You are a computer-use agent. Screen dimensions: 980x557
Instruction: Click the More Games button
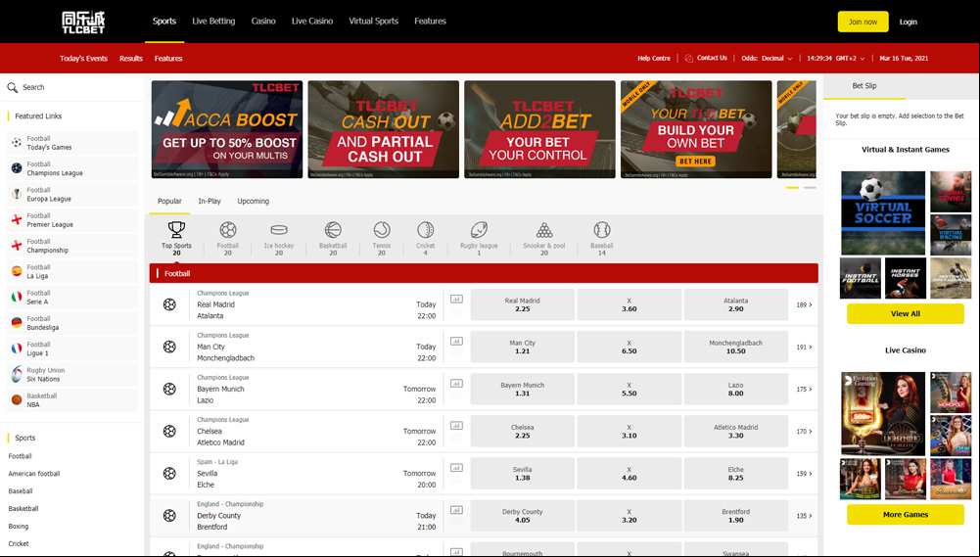click(905, 515)
